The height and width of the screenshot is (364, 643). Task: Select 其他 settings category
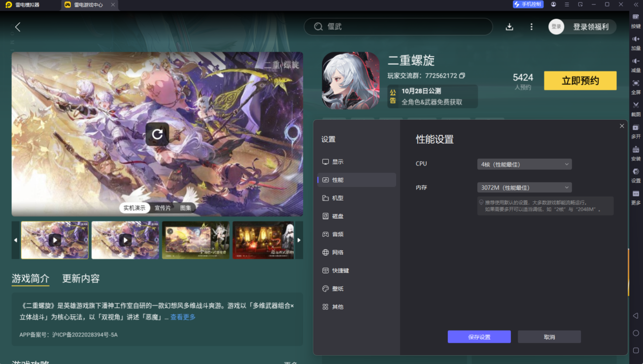coord(357,307)
